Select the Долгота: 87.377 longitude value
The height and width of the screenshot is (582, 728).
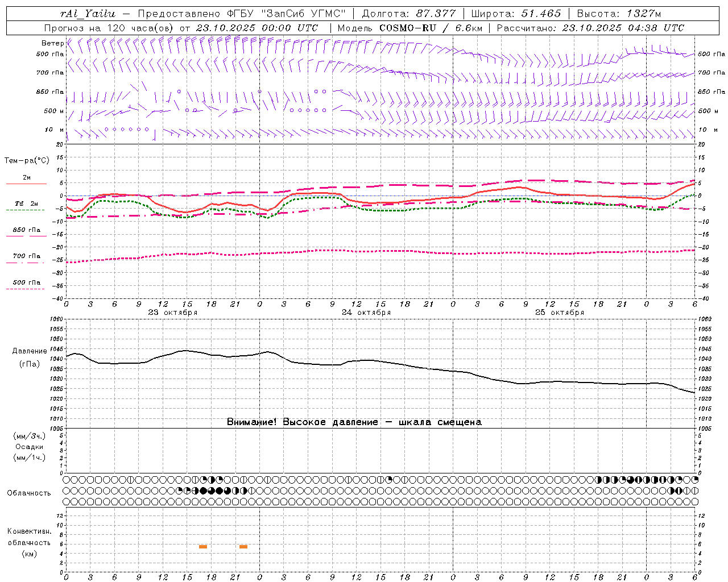[x=409, y=14]
